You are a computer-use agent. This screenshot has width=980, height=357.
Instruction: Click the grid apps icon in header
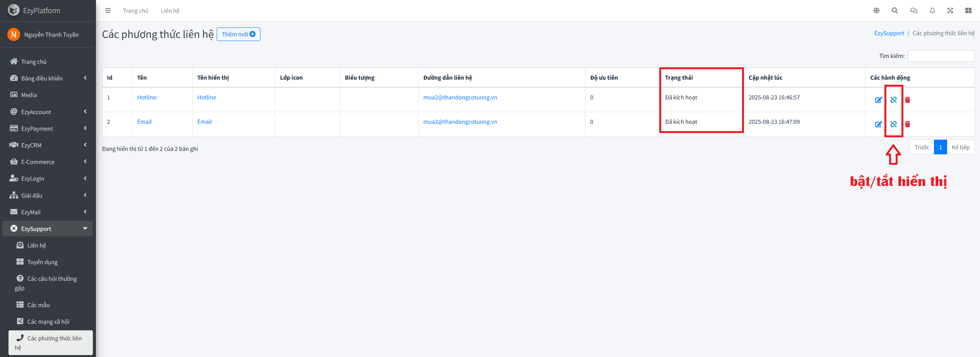(968, 10)
